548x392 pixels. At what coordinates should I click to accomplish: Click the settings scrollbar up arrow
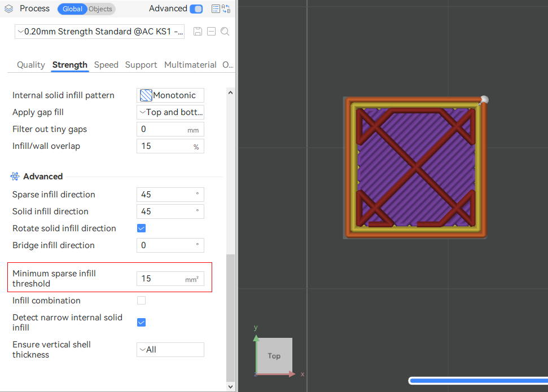click(x=230, y=93)
